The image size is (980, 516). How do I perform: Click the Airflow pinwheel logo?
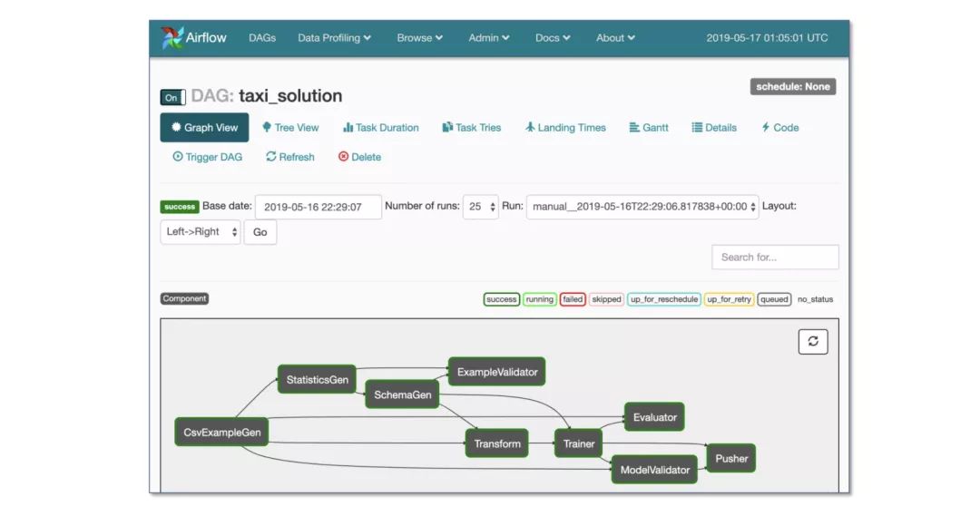[172, 38]
